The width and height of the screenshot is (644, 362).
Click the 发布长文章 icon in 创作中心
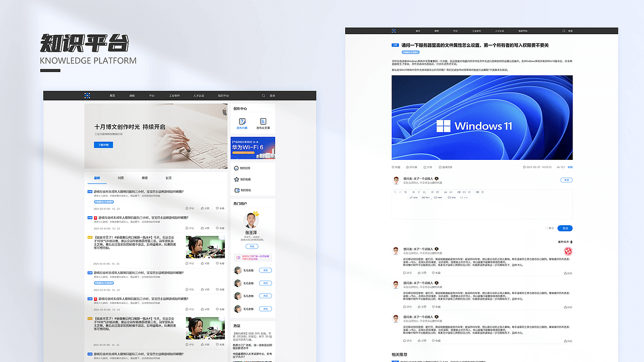(263, 122)
